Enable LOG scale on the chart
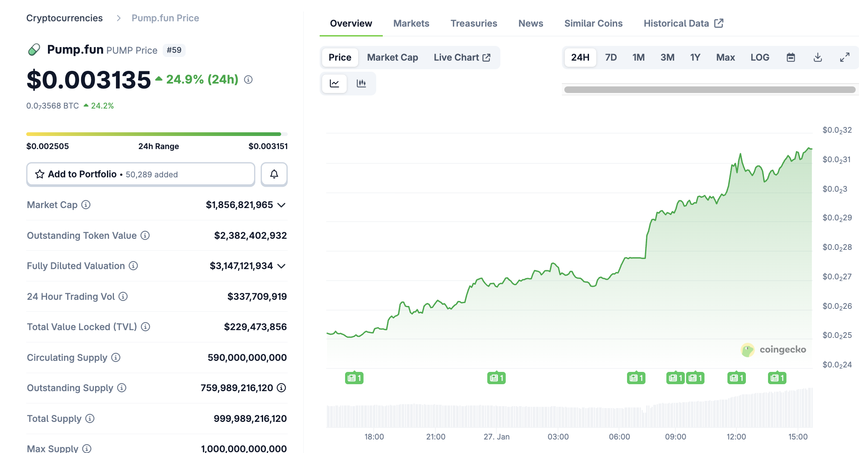Image resolution: width=868 pixels, height=453 pixels. click(x=760, y=57)
